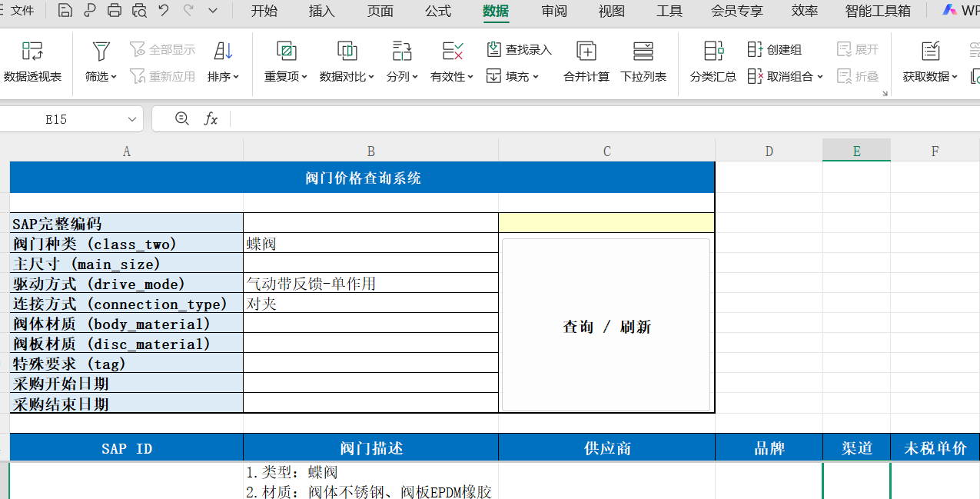Open the 分列 dropdown
Viewport: 980px width, 499px height.
(414, 77)
